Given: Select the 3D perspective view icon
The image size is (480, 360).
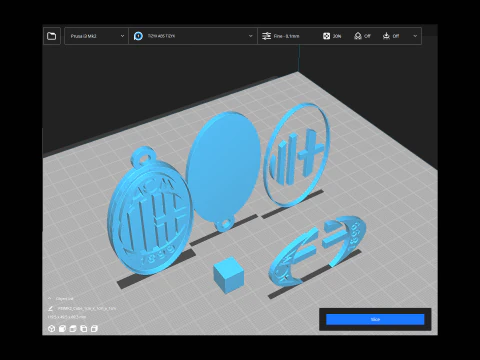Looking at the screenshot, I should click(x=51, y=329).
